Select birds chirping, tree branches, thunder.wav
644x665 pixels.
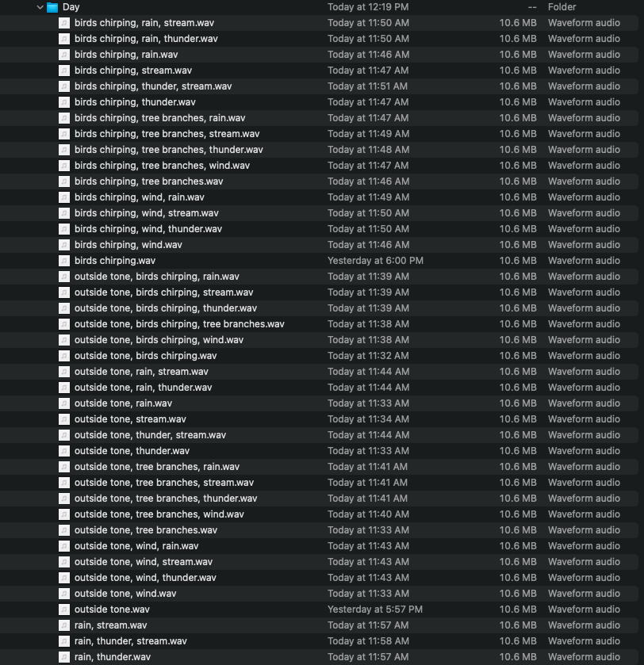pyautogui.click(x=168, y=150)
